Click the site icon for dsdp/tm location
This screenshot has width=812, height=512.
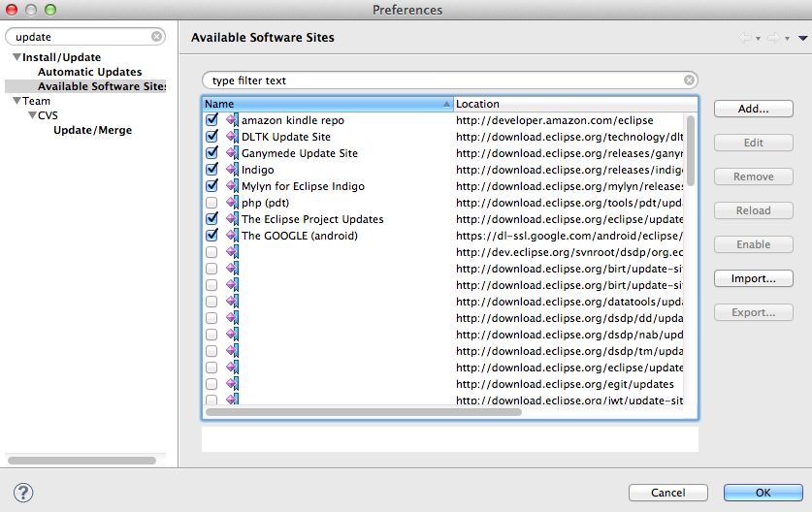(x=233, y=351)
